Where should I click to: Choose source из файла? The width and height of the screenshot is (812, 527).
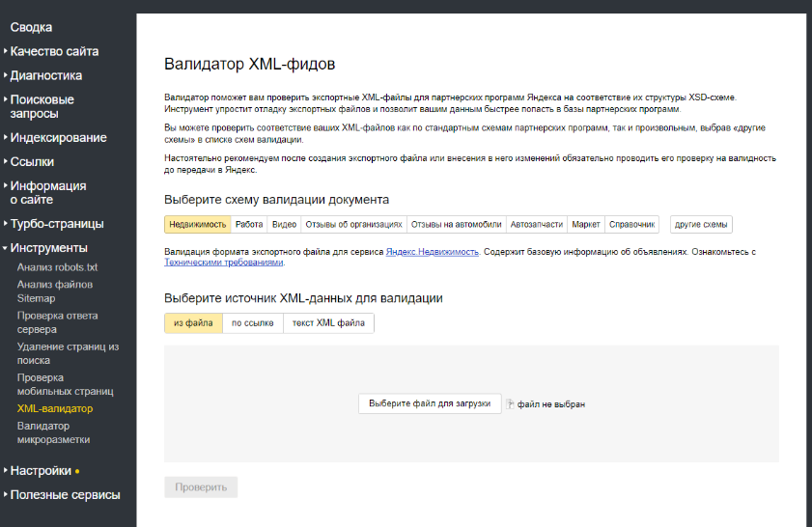[x=193, y=323]
